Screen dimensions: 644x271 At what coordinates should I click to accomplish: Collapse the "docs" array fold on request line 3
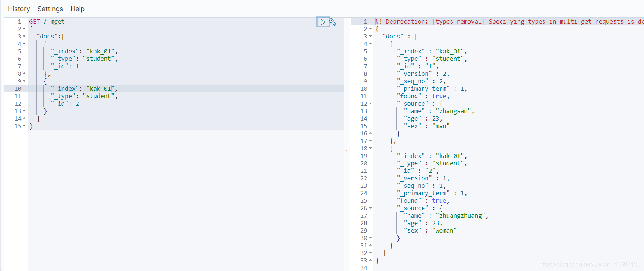tap(24, 37)
